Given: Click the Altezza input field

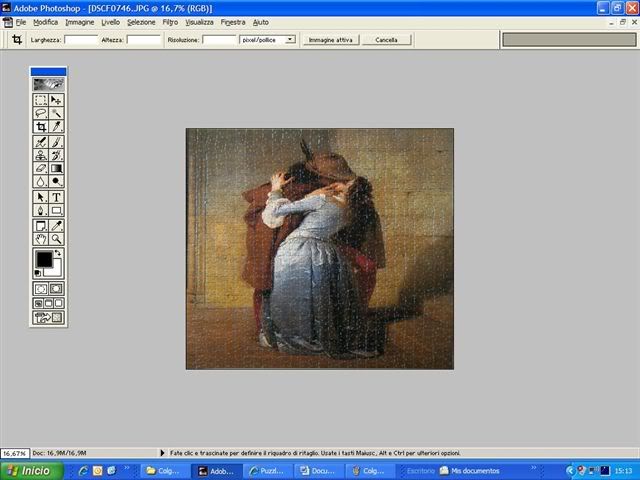Looking at the screenshot, I should [143, 40].
